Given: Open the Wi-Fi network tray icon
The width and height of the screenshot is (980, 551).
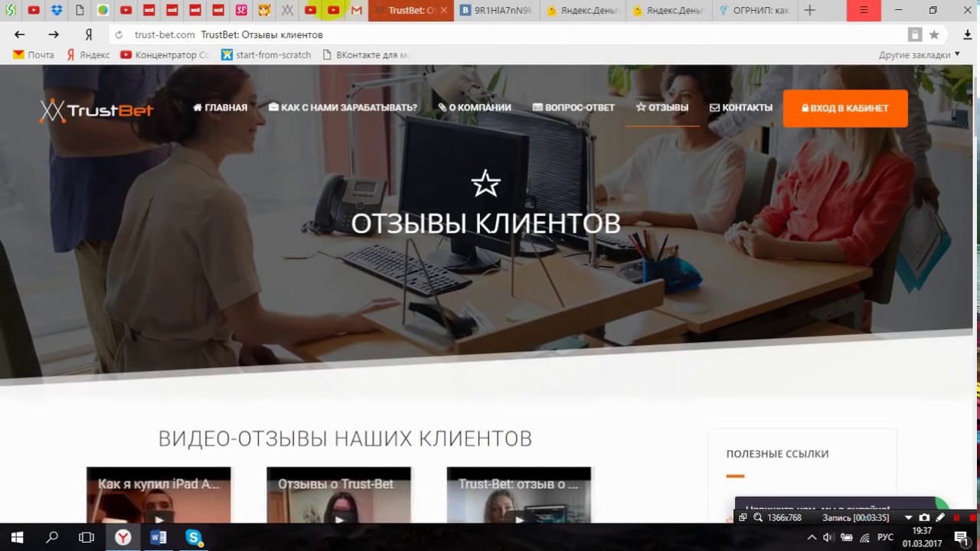Looking at the screenshot, I should (864, 537).
